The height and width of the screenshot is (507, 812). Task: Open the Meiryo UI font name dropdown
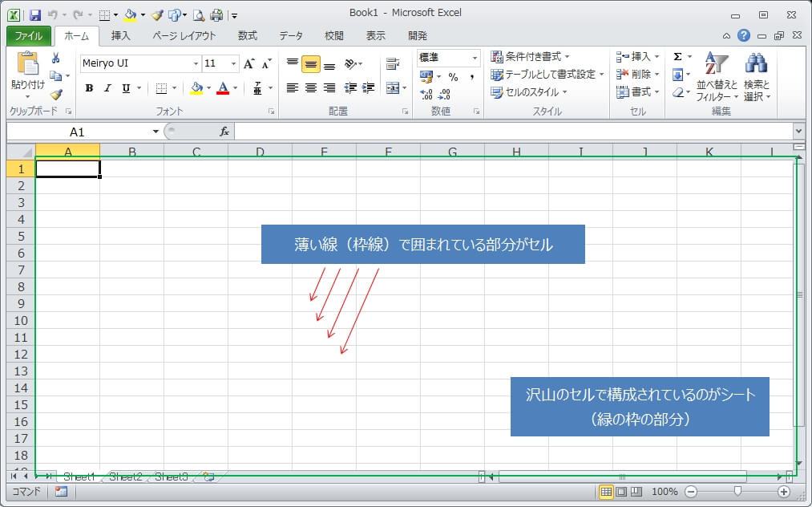tap(196, 63)
